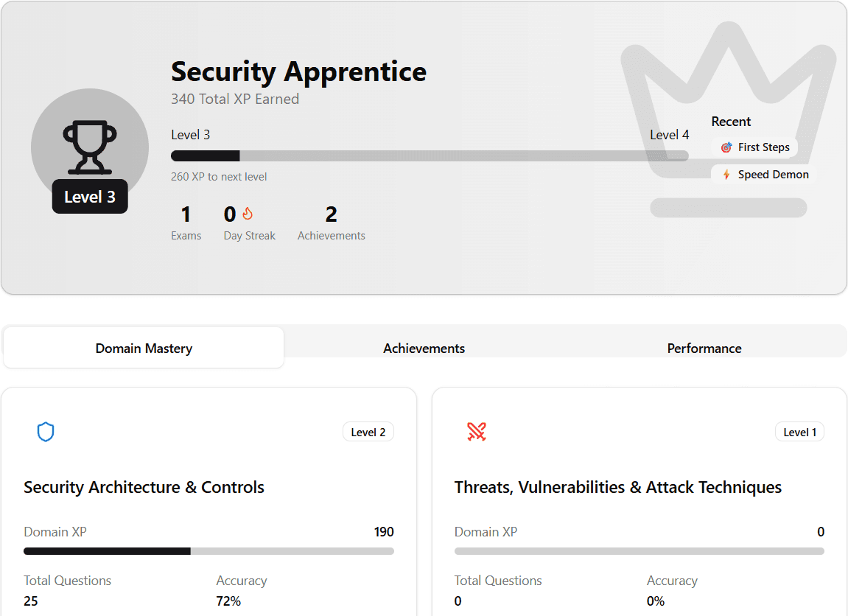Image resolution: width=848 pixels, height=616 pixels.
Task: Click the Level 3 XP progress bar
Action: pyautogui.click(x=430, y=155)
